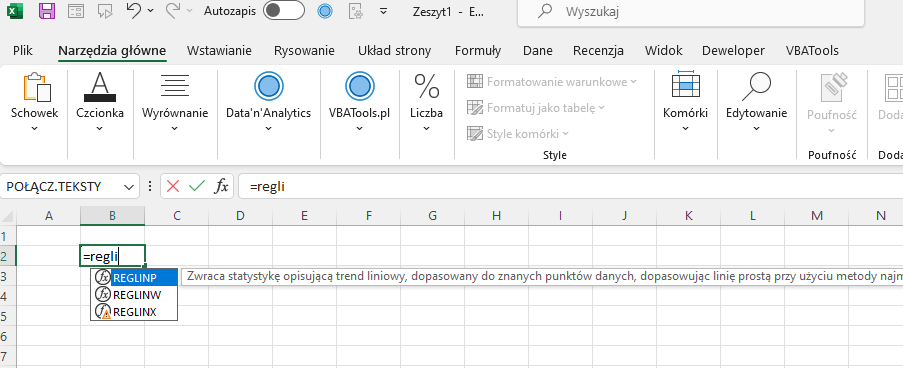
Task: Select column H header
Action: pyautogui.click(x=496, y=216)
